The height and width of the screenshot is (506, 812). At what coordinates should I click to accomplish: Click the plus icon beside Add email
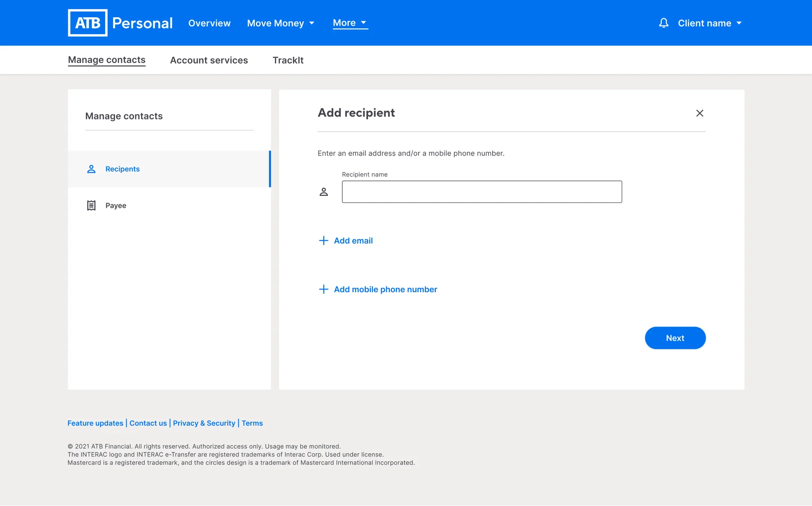(323, 241)
